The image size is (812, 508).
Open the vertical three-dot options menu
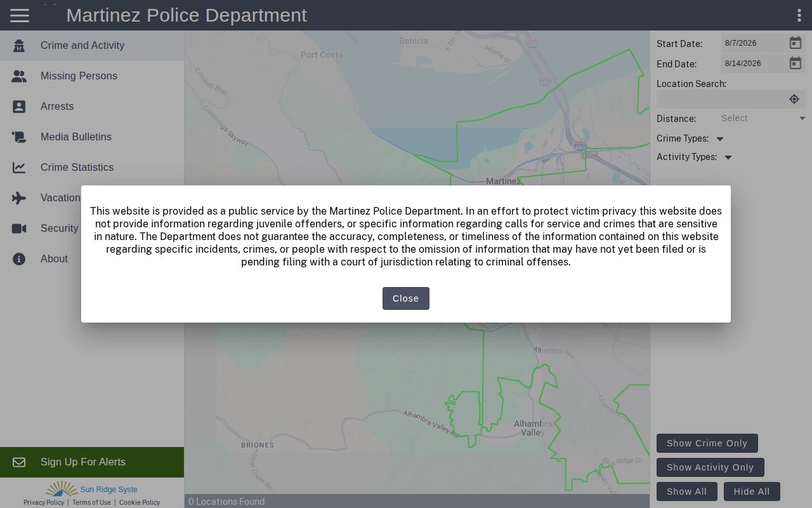pos(799,15)
